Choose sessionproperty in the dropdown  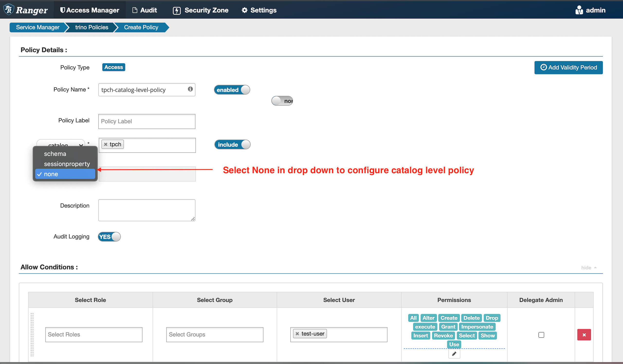pyautogui.click(x=67, y=164)
